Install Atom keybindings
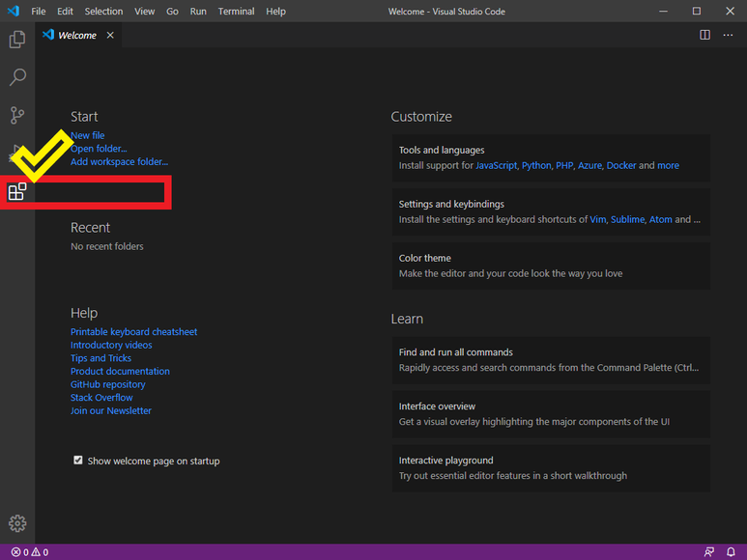The width and height of the screenshot is (747, 560). [x=660, y=219]
